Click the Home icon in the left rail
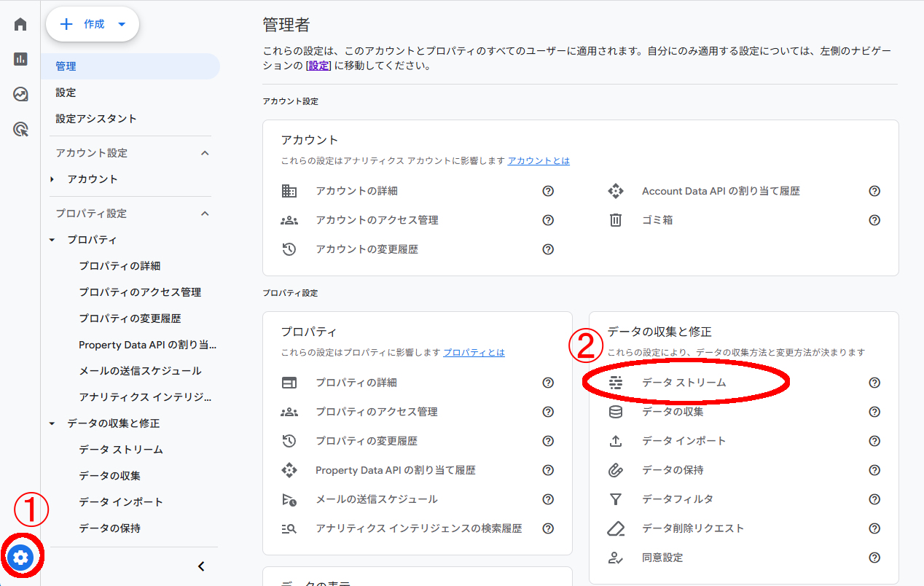The image size is (924, 586). click(20, 23)
